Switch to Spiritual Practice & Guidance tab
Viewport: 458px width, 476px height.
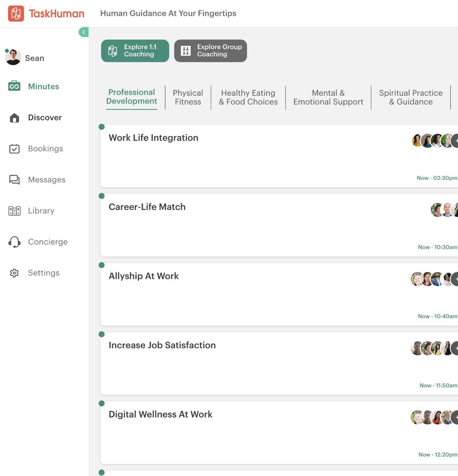tap(411, 97)
